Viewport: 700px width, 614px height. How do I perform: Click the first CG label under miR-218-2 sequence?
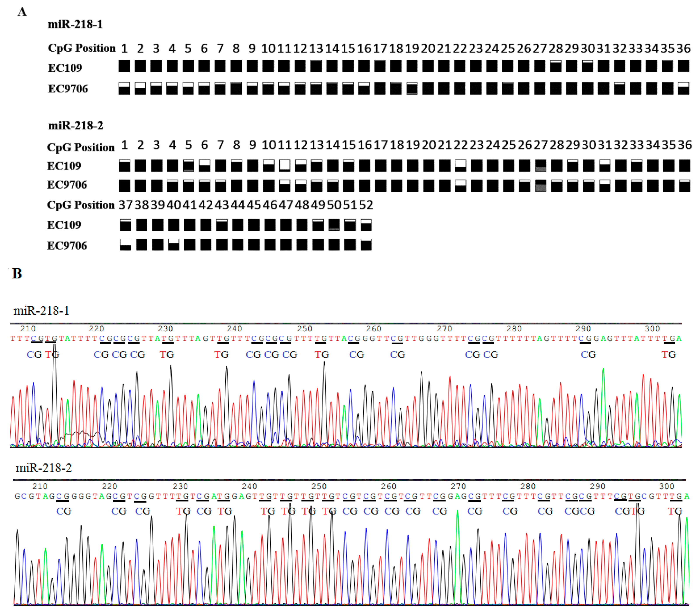coord(64,511)
